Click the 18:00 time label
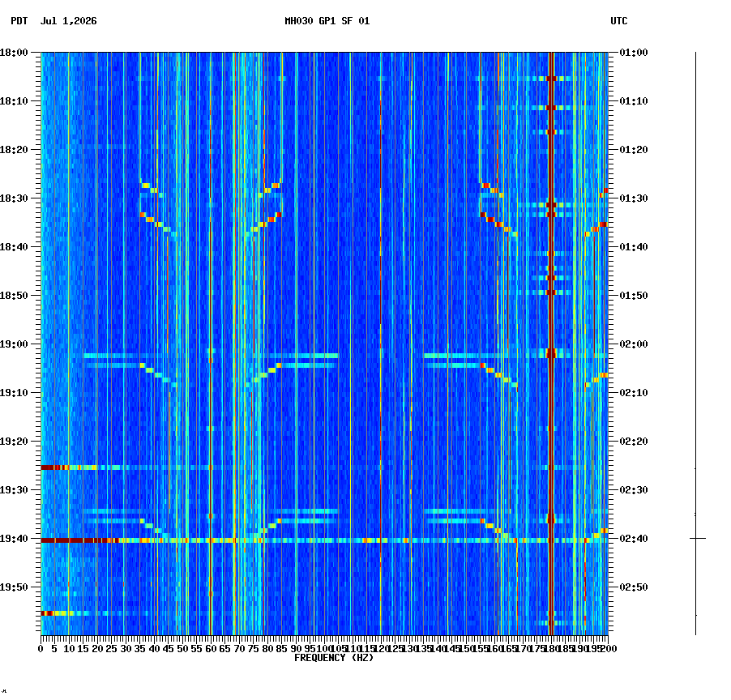The width and height of the screenshot is (731, 700). (x=14, y=53)
